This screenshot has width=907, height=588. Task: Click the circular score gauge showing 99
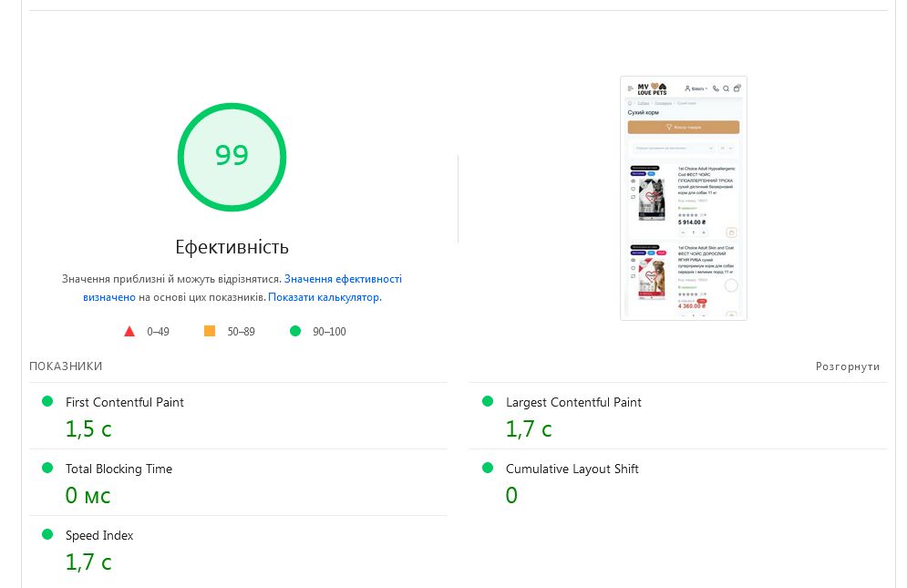point(232,156)
